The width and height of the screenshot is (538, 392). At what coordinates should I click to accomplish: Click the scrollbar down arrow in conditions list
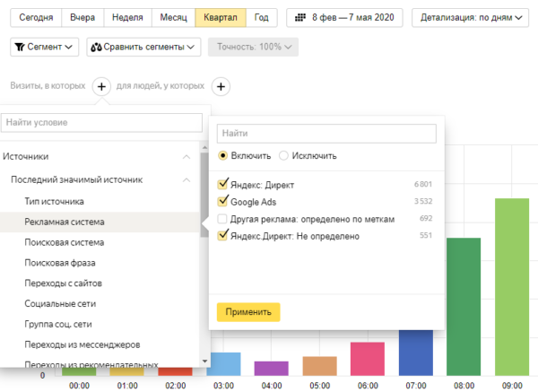click(x=204, y=362)
